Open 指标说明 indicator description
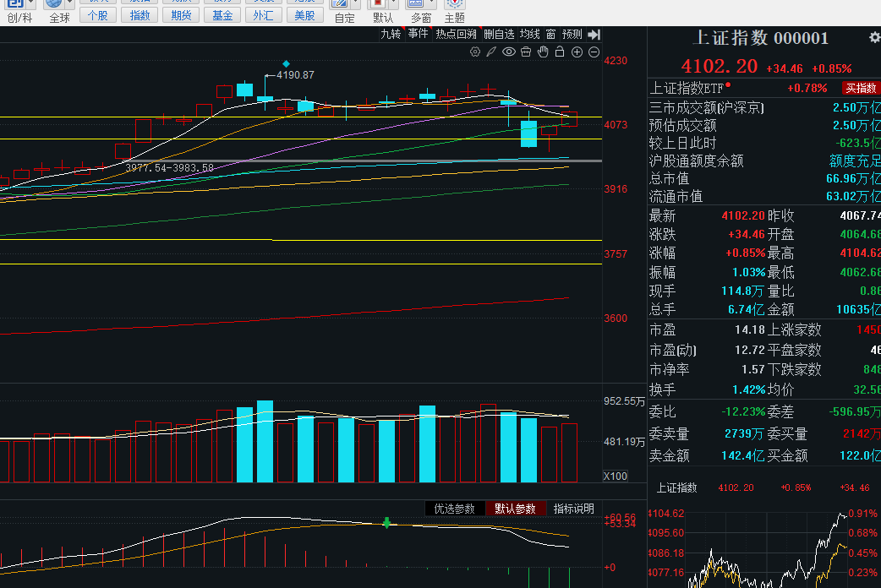Viewport: 881px width, 588px height. click(573, 509)
